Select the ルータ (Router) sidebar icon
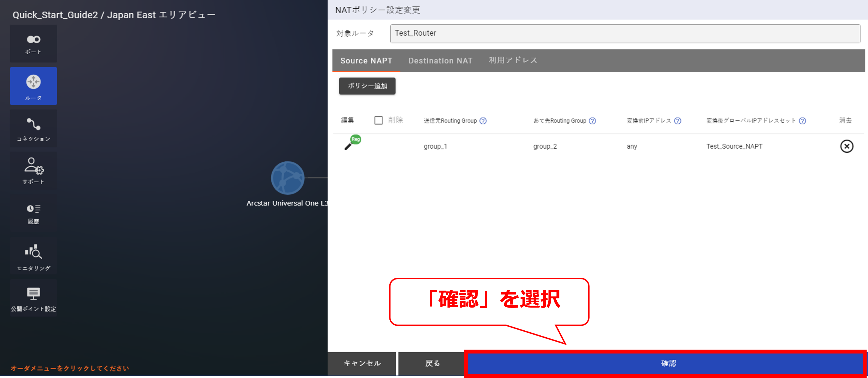The image size is (868, 378). click(x=33, y=86)
